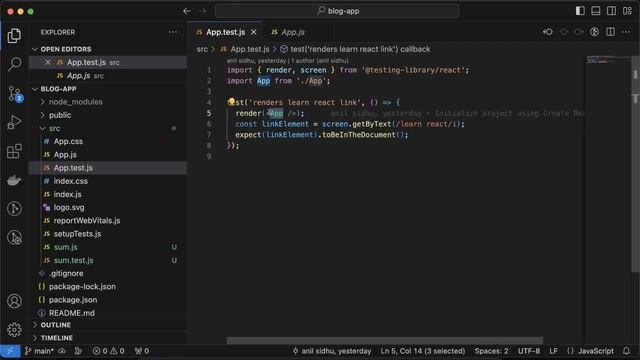
Task: Close the App.test.js tab
Action: pos(253,32)
